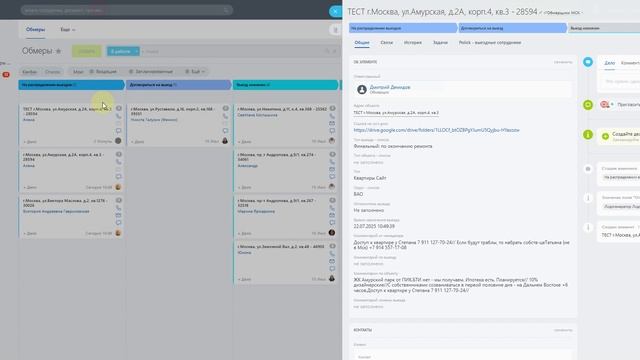Switch to the Обмеры top tab
The width and height of the screenshot is (640, 360).
click(36, 29)
